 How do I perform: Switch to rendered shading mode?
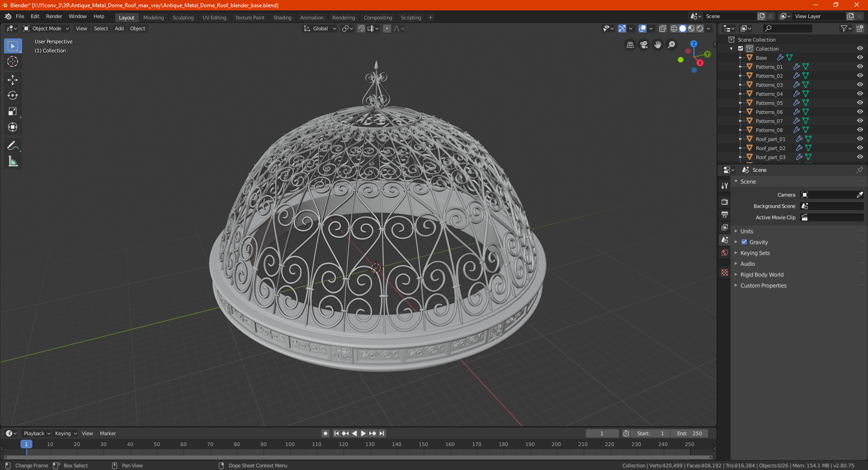click(700, 28)
